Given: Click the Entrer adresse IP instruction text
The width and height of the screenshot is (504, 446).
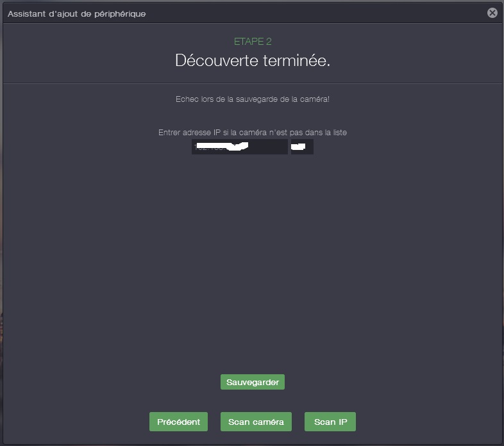Looking at the screenshot, I should click(x=253, y=133).
